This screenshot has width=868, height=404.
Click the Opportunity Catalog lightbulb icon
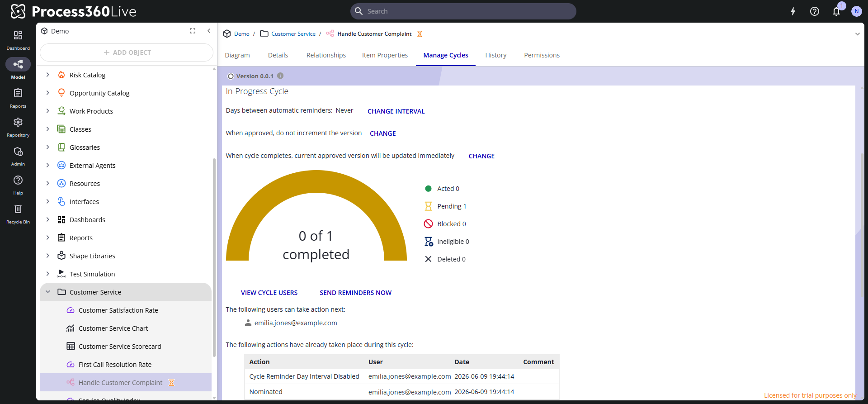[x=61, y=93]
